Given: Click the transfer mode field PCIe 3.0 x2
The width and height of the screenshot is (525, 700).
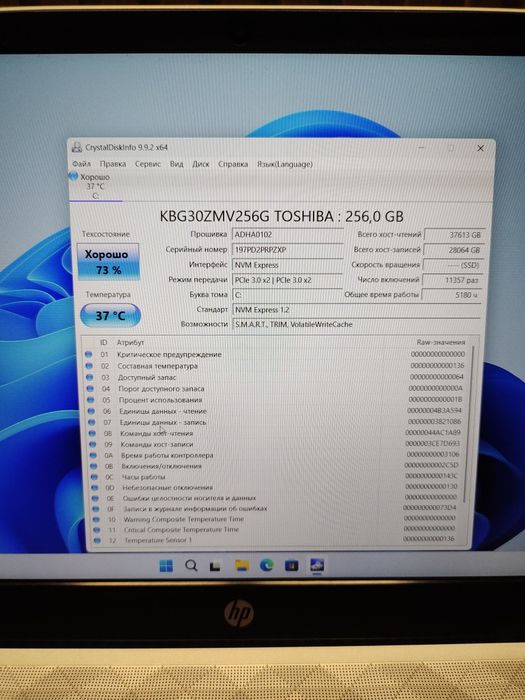Looking at the screenshot, I should (x=288, y=280).
